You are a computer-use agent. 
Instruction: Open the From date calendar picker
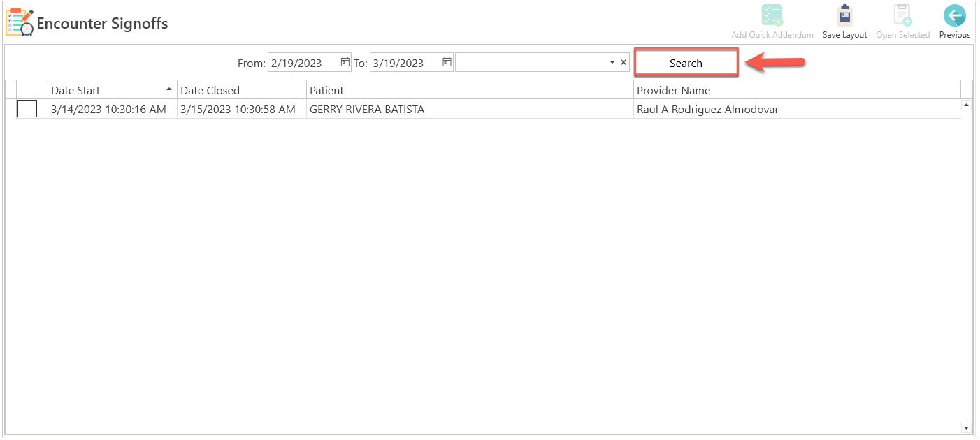point(345,62)
